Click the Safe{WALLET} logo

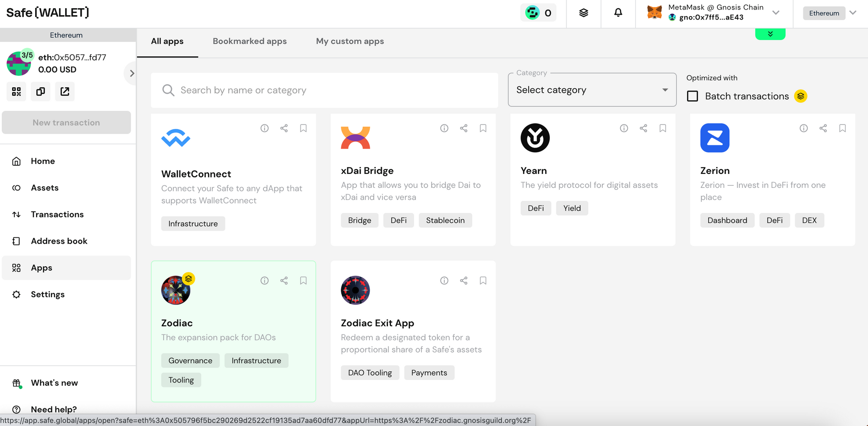47,13
